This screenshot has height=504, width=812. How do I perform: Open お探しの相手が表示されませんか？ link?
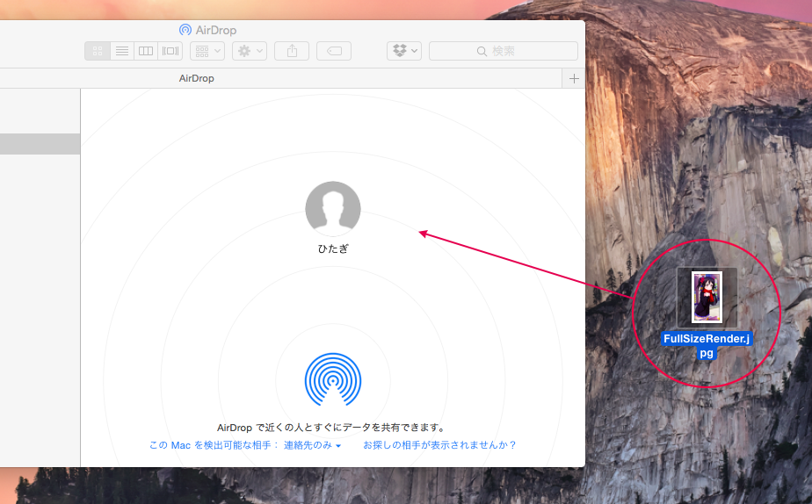439,445
